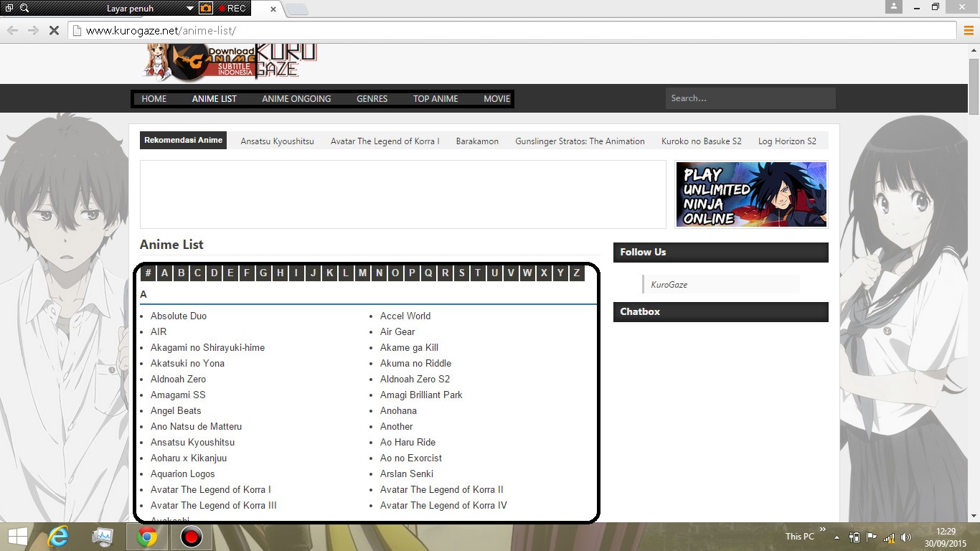980x551 pixels.
Task: Open Barakamon in the Rekomendasi Anime bar
Action: pyautogui.click(x=477, y=141)
